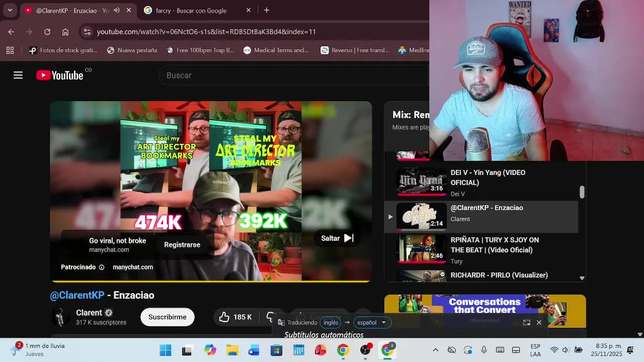Click the video ad progress bar
The width and height of the screenshot is (644, 362).
[x=211, y=281]
